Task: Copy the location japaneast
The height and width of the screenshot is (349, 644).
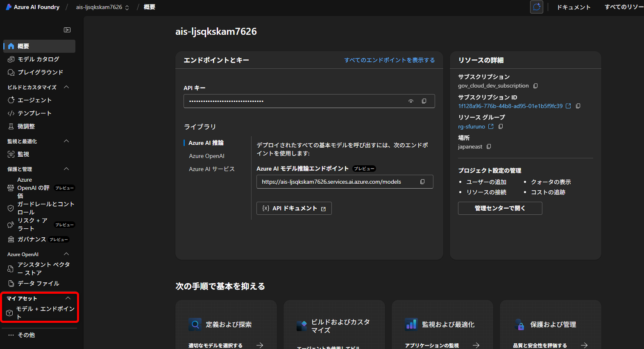Action: click(x=489, y=146)
